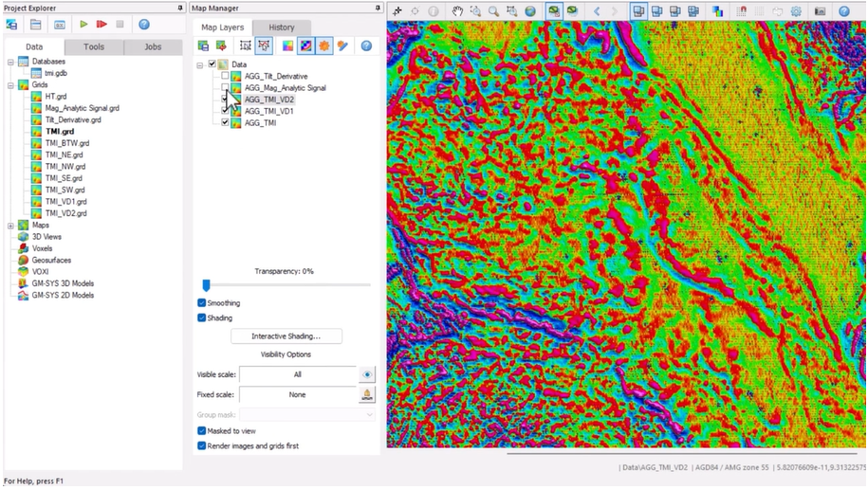Toggle Render images and grids first checkbox

(x=201, y=445)
